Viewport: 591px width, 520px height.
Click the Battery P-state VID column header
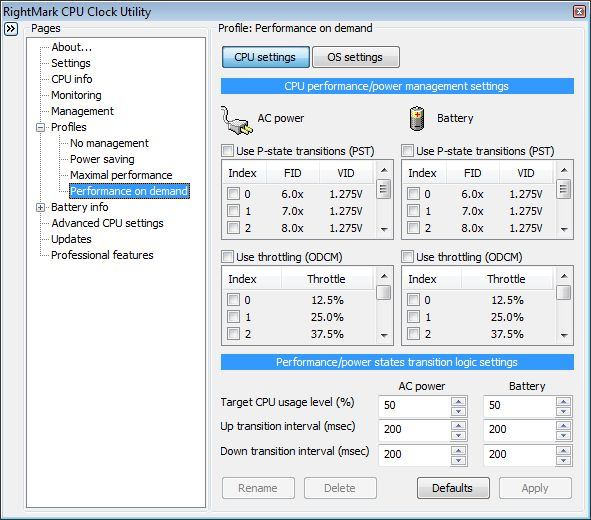pyautogui.click(x=526, y=173)
